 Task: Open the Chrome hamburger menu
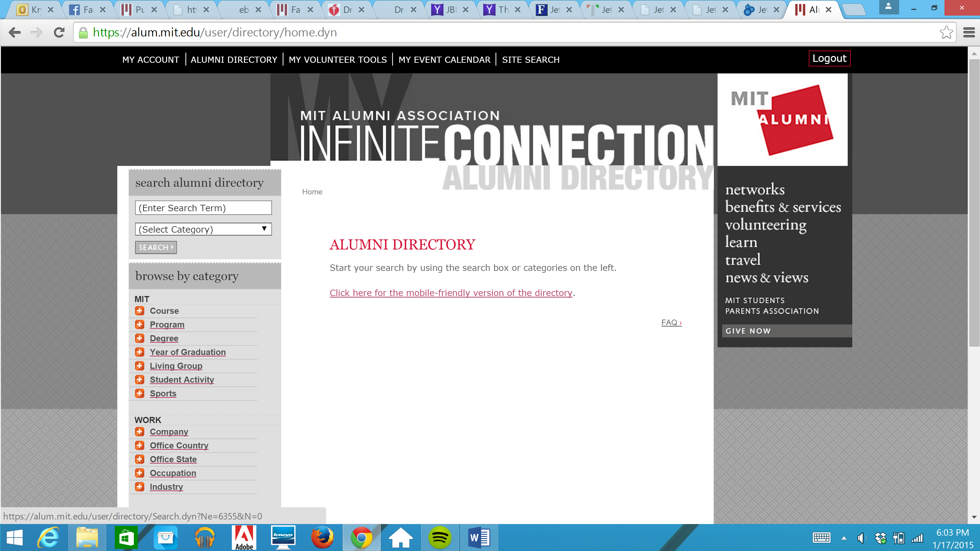click(969, 32)
